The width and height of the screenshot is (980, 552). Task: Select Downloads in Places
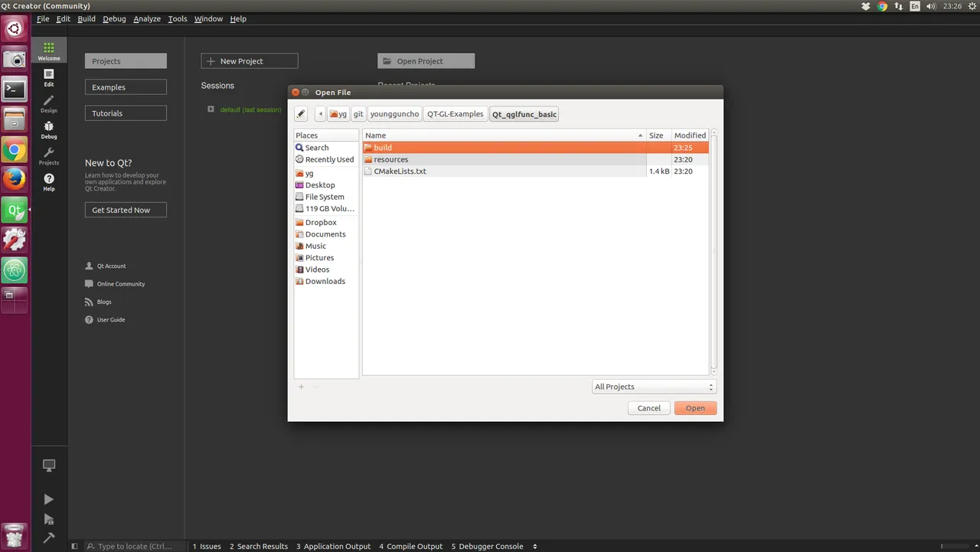coord(326,282)
